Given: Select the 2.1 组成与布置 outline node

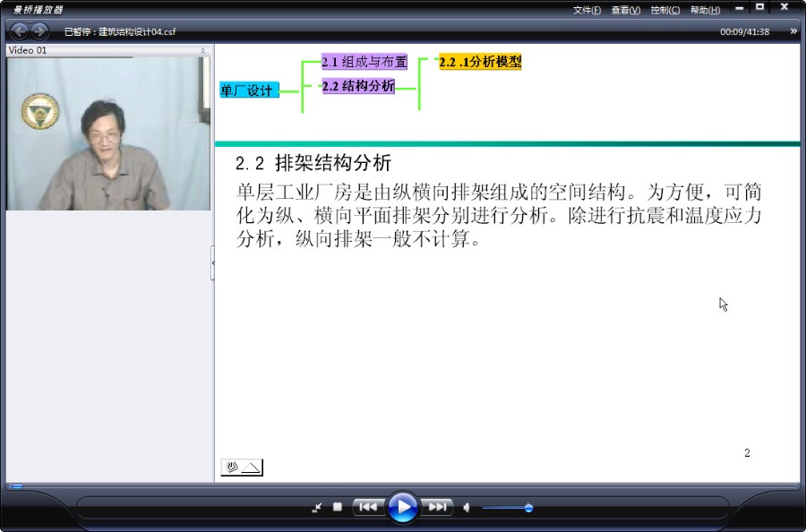Looking at the screenshot, I should (364, 62).
